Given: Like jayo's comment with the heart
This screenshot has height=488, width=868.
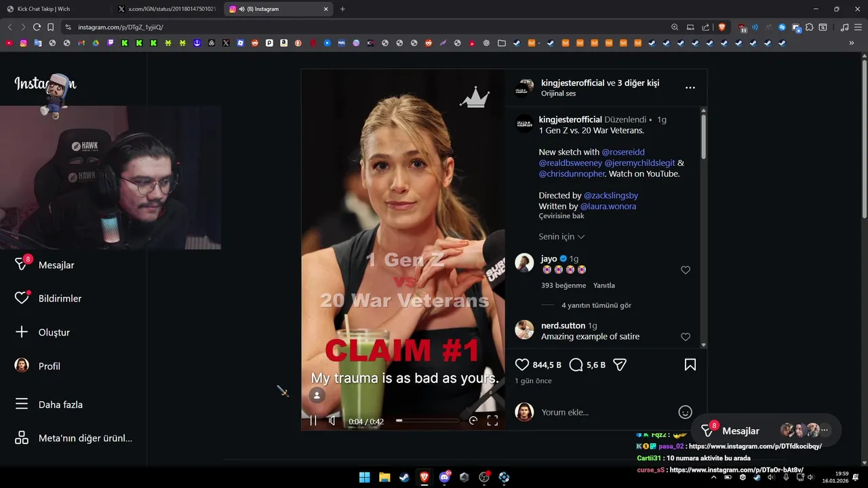Looking at the screenshot, I should pyautogui.click(x=685, y=270).
